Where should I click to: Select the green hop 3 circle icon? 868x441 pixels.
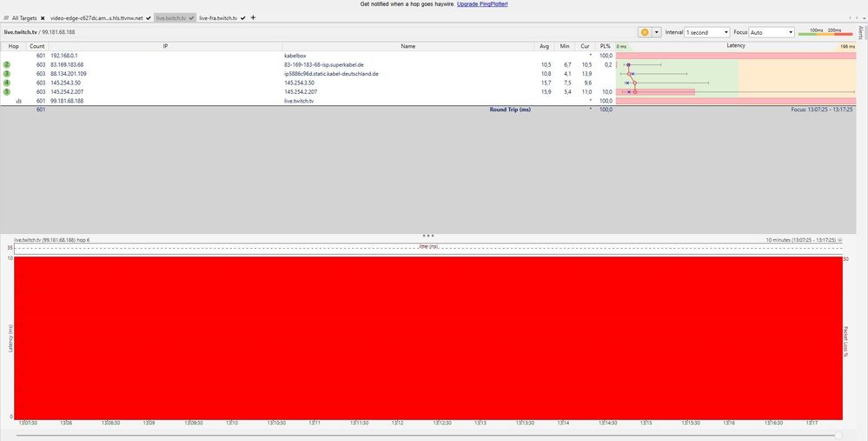(7, 74)
